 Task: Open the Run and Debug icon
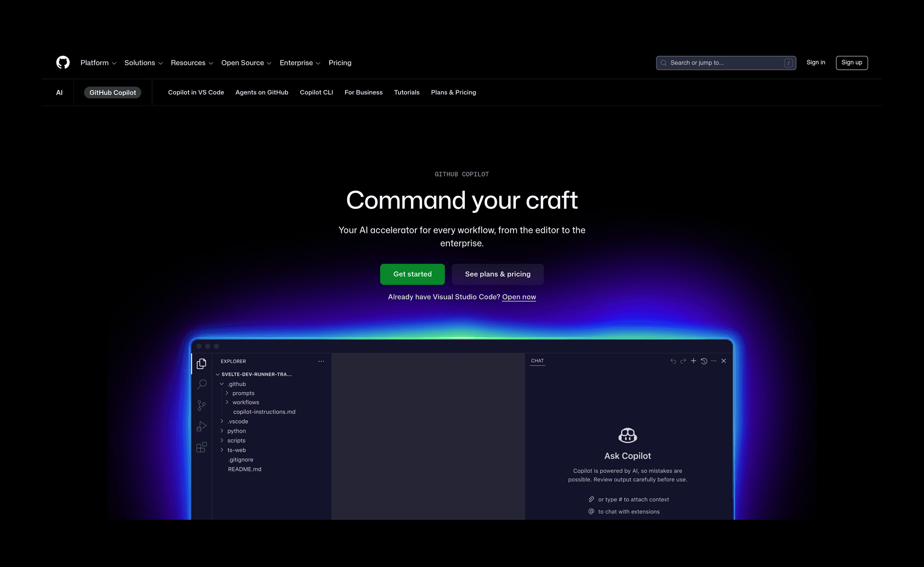pyautogui.click(x=202, y=426)
